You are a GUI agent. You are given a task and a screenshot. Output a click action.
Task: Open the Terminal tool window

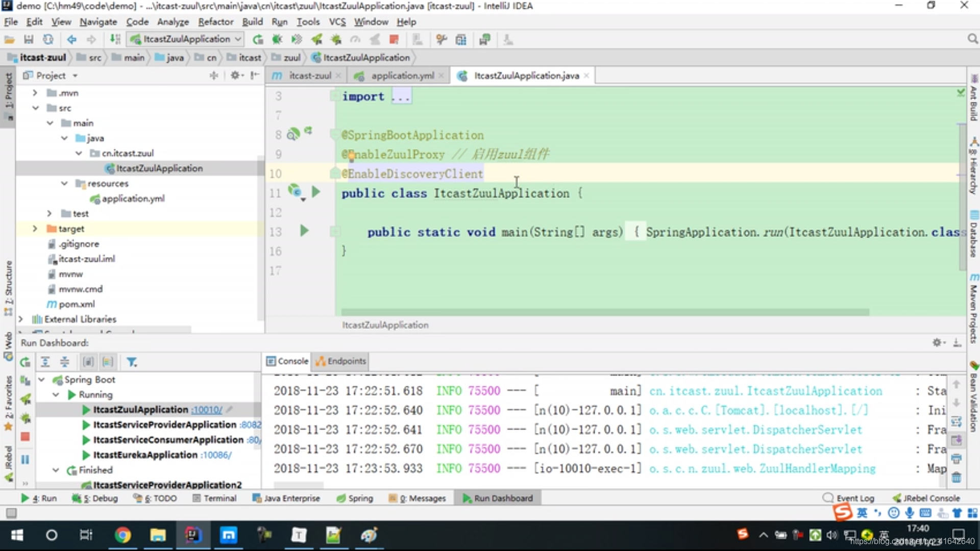click(214, 498)
